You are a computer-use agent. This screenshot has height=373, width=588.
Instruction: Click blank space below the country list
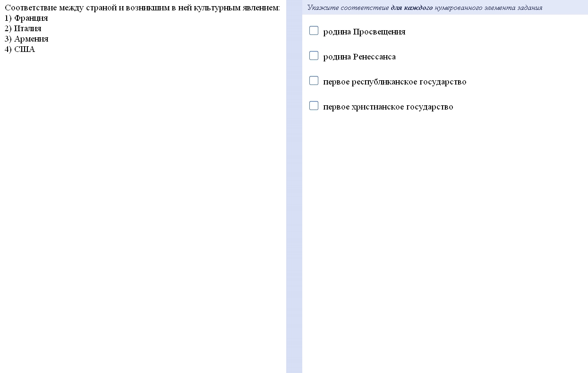[142, 212]
